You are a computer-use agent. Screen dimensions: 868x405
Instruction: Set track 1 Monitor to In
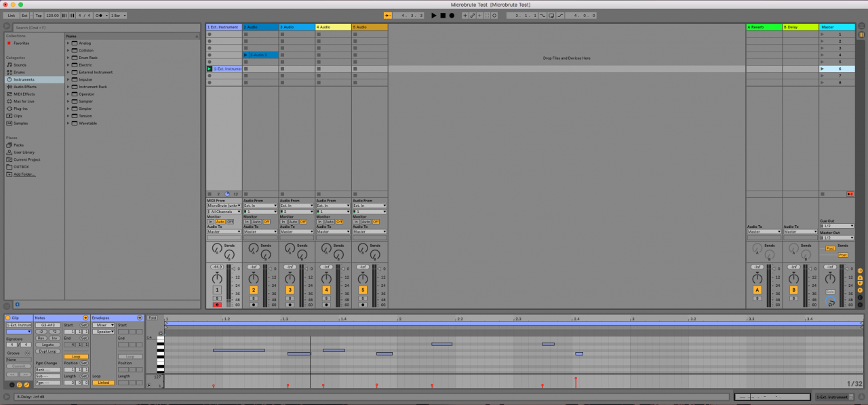210,222
